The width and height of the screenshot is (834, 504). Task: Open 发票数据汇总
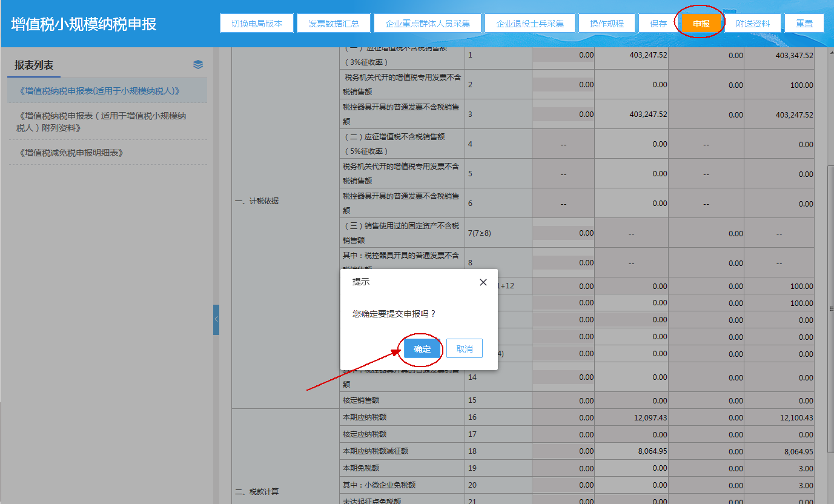[x=334, y=24]
